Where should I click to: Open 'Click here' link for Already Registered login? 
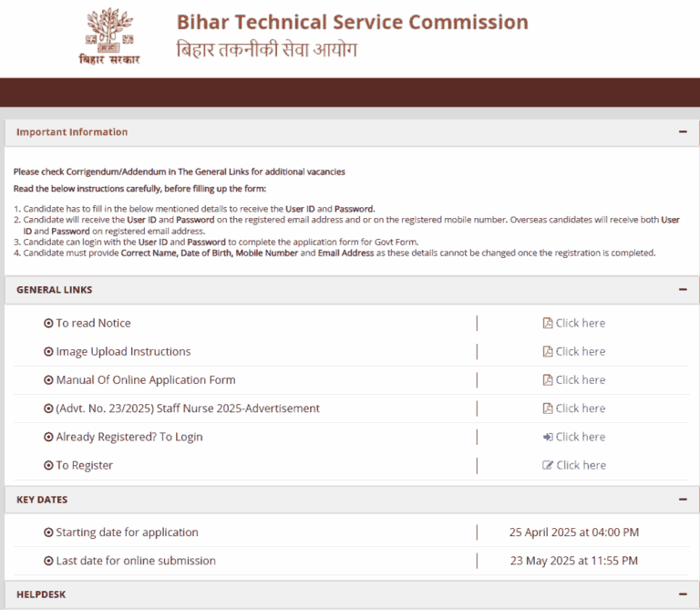581,437
